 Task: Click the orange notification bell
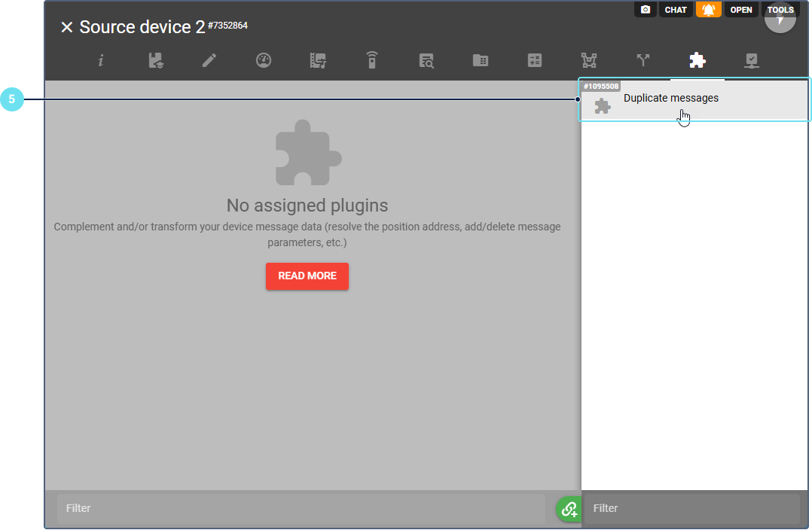coord(708,10)
